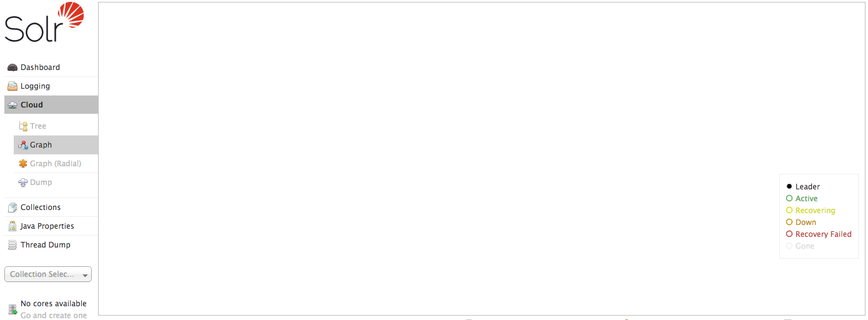Go to Java Properties

tap(47, 226)
